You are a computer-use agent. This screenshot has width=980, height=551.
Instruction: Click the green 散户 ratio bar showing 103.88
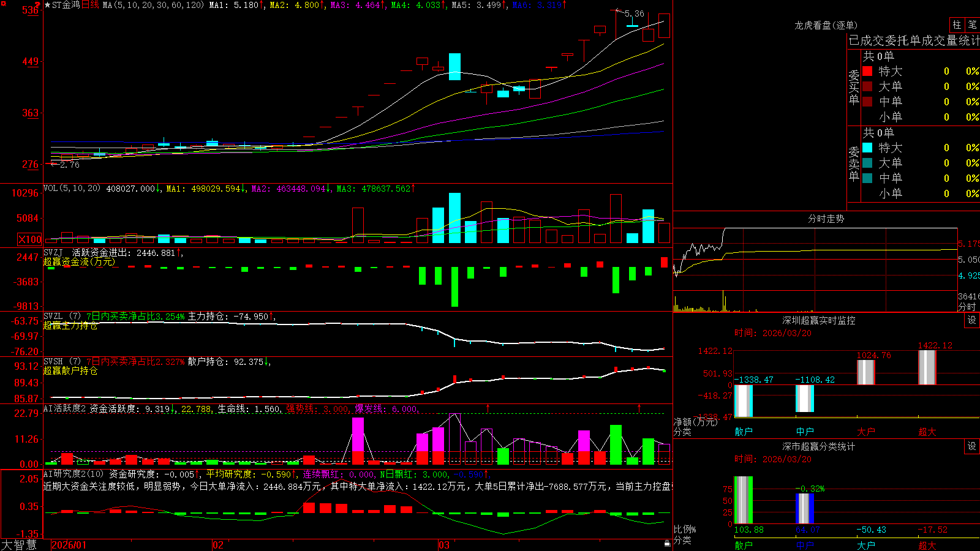pyautogui.click(x=744, y=500)
